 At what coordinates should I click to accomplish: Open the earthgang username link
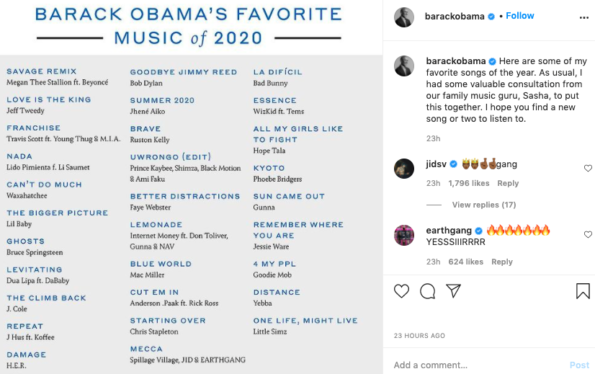click(449, 230)
